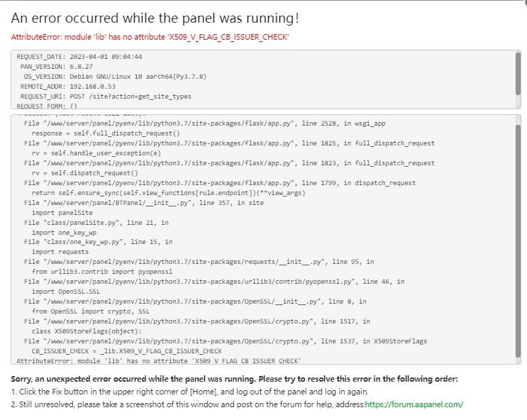Viewport: 527px width, 420px height.
Task: Click the "from urllib3.contrib import pyopenssl" line
Action: pyautogui.click(x=102, y=272)
